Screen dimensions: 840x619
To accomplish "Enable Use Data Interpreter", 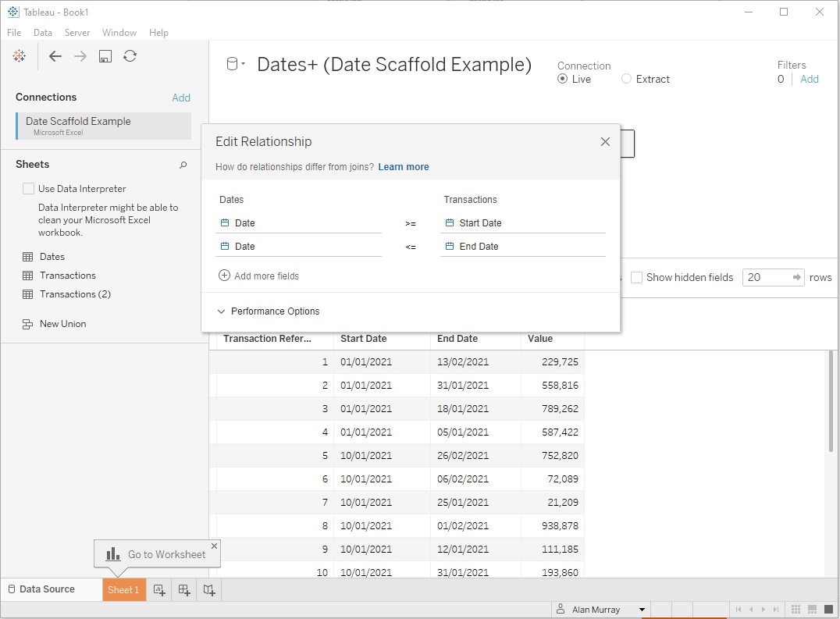I will 28,188.
